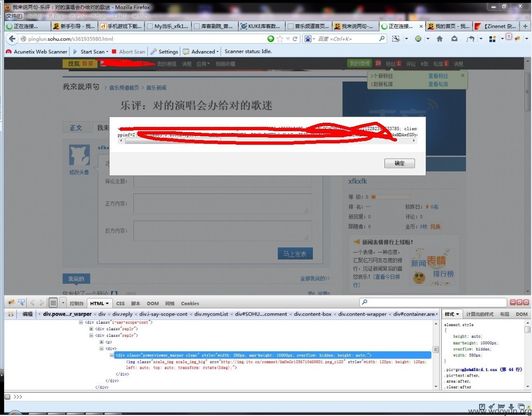Click the 查看粉丝 link in popup
Screen dimensions: 532x416
tap(438, 76)
